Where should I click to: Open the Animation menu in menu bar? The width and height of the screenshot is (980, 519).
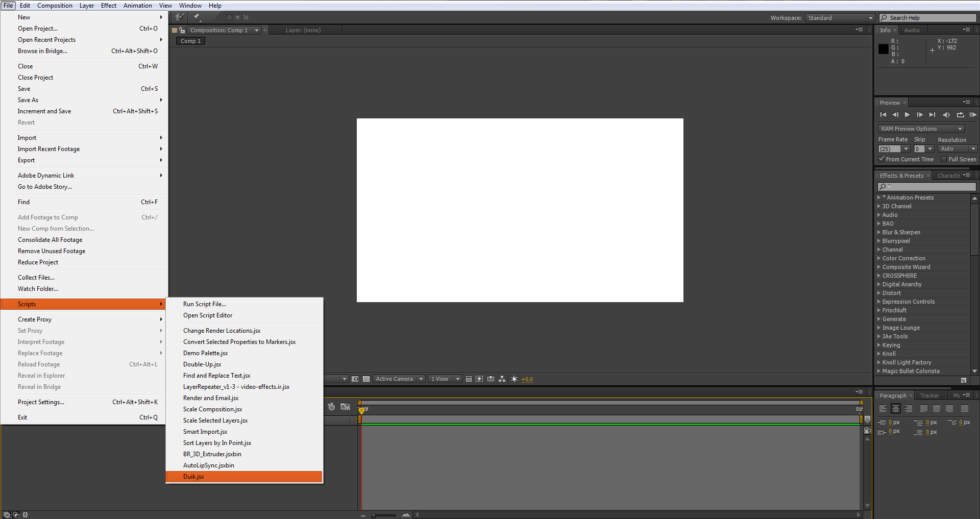[137, 6]
